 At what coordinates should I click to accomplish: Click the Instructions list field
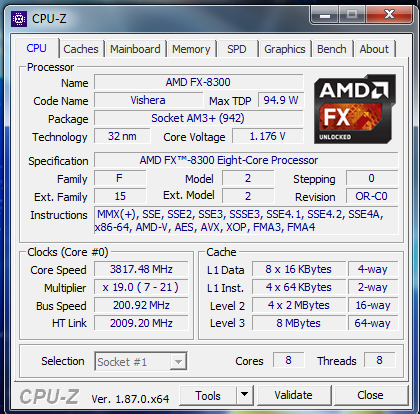click(246, 220)
